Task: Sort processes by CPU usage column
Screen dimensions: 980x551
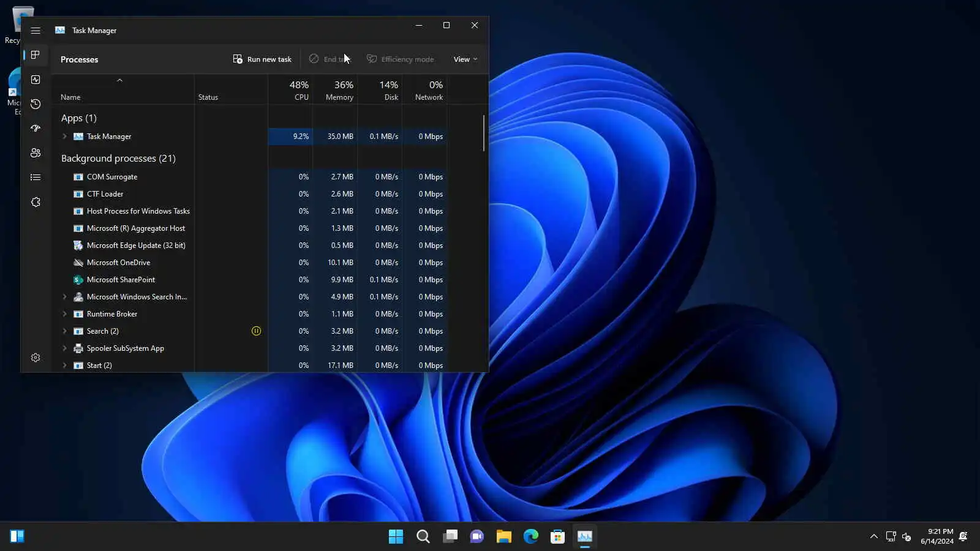Action: [290, 89]
